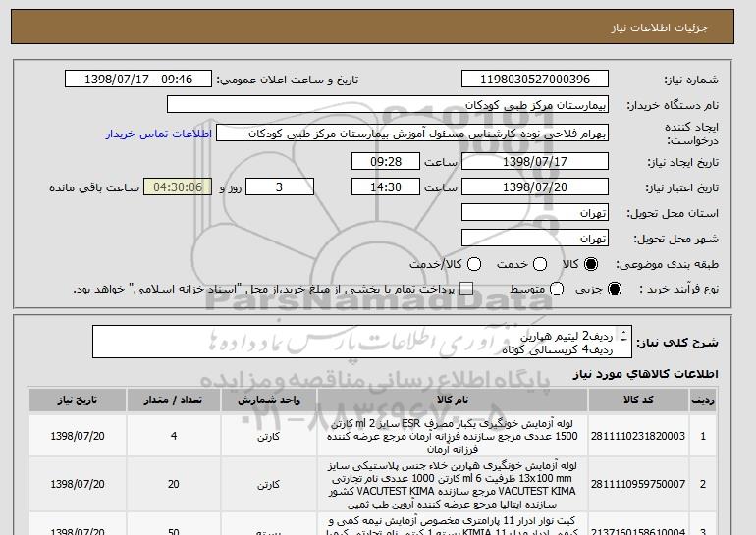This screenshot has width=756, height=535.
Task: Click the public announcement date field
Action: pyautogui.click(x=138, y=80)
